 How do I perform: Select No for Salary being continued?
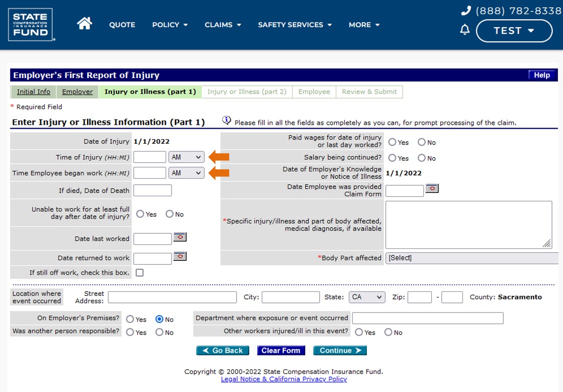[422, 158]
